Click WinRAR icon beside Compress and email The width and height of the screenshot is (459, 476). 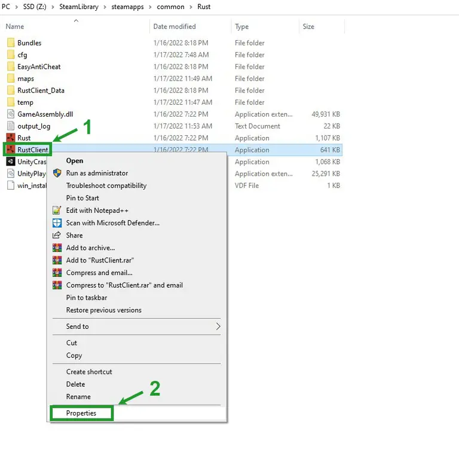[57, 273]
